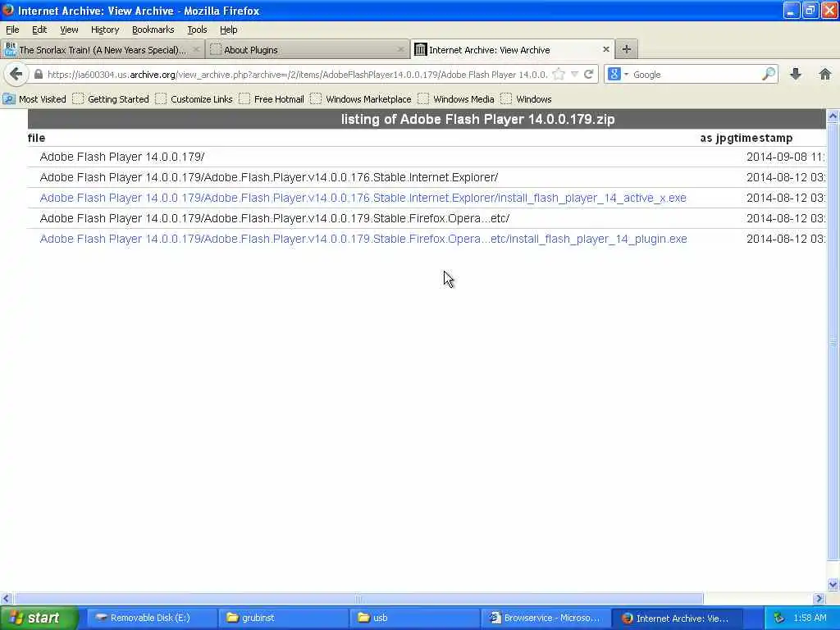Image resolution: width=840 pixels, height=630 pixels.
Task: Open the Most Visited bookmarks folder
Action: [x=34, y=99]
